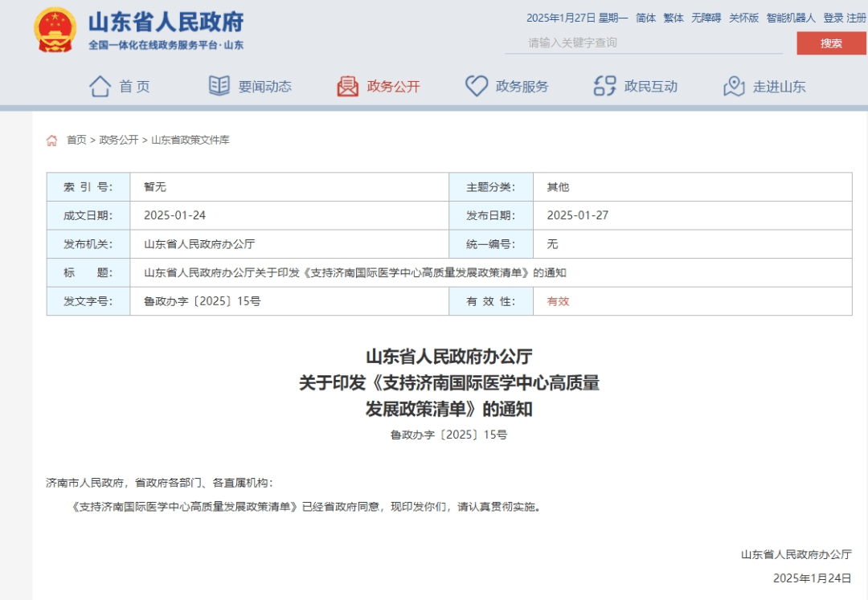Click the 政务服务 heart icon
This screenshot has height=600, width=868.
click(x=476, y=86)
